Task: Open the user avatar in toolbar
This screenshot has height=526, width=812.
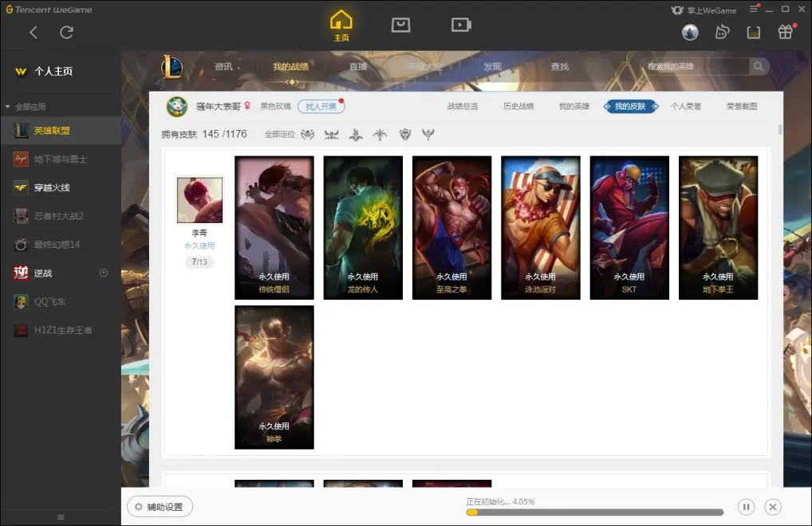Action: pyautogui.click(x=690, y=33)
